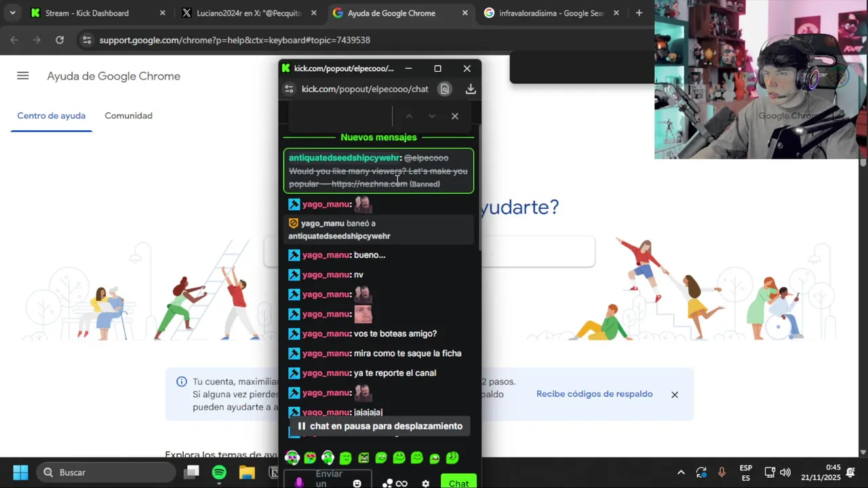Click microphone in-use tray icon
Image resolution: width=868 pixels, height=488 pixels.
pyautogui.click(x=722, y=472)
